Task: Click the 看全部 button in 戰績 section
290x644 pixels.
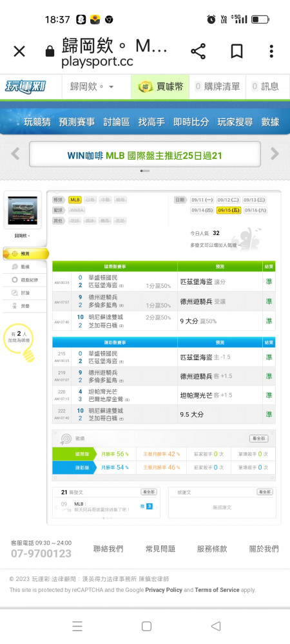Action: click(x=259, y=439)
